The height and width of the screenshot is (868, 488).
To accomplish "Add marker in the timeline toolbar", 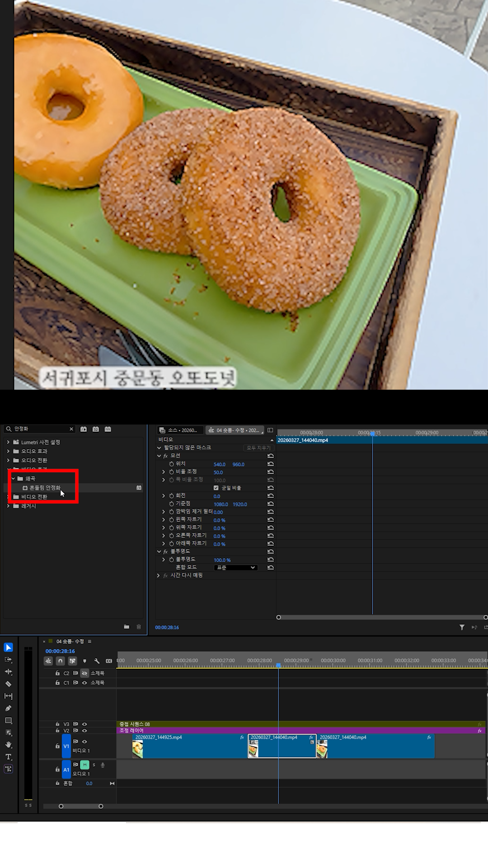I will click(84, 661).
